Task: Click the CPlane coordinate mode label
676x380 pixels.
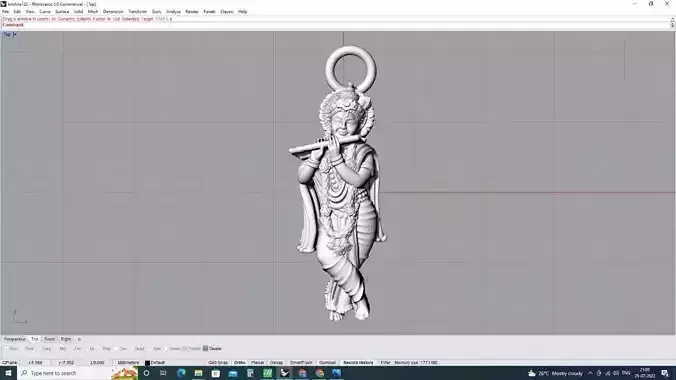Action: point(9,363)
